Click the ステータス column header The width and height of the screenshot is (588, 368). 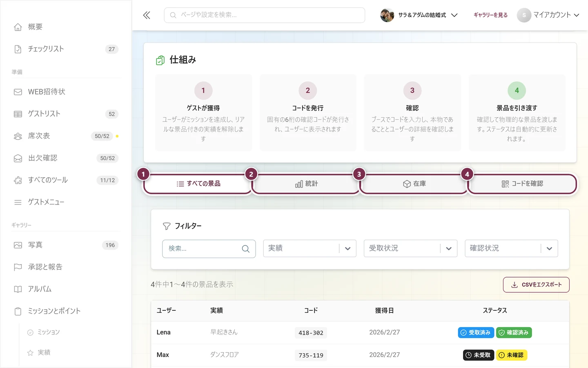tap(495, 311)
